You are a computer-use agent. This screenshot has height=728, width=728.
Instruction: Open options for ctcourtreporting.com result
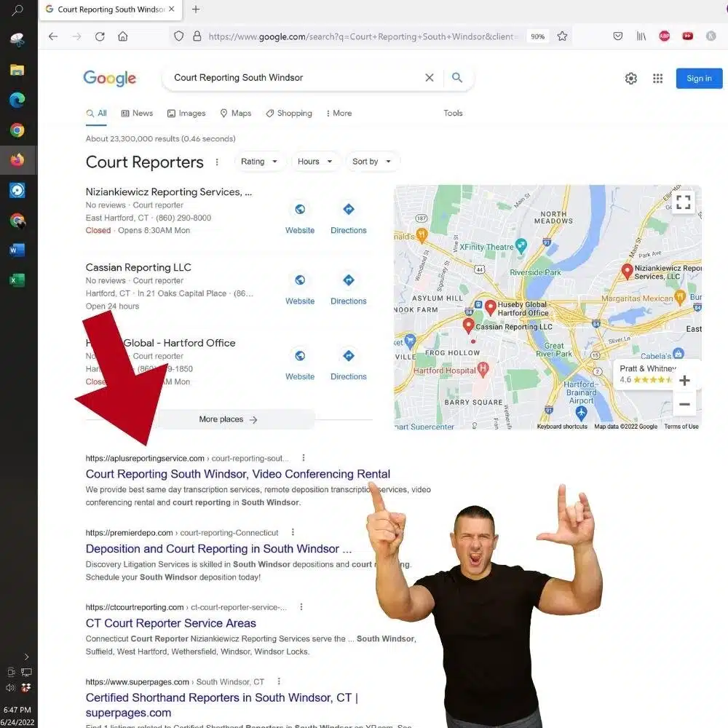(x=301, y=607)
